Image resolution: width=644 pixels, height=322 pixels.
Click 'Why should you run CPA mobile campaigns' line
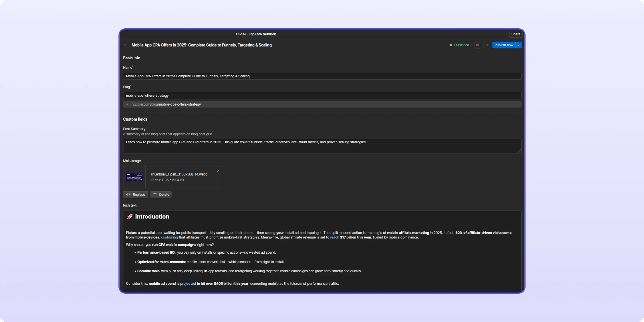pos(170,245)
